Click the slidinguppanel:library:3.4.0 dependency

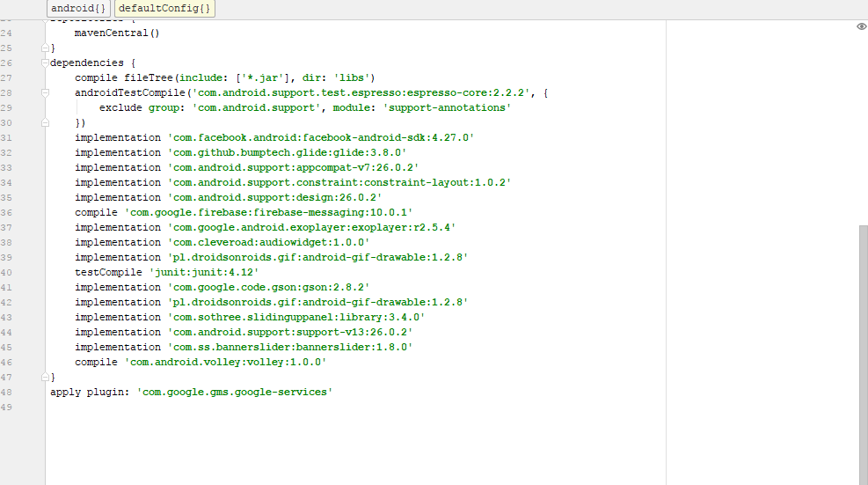pos(296,318)
